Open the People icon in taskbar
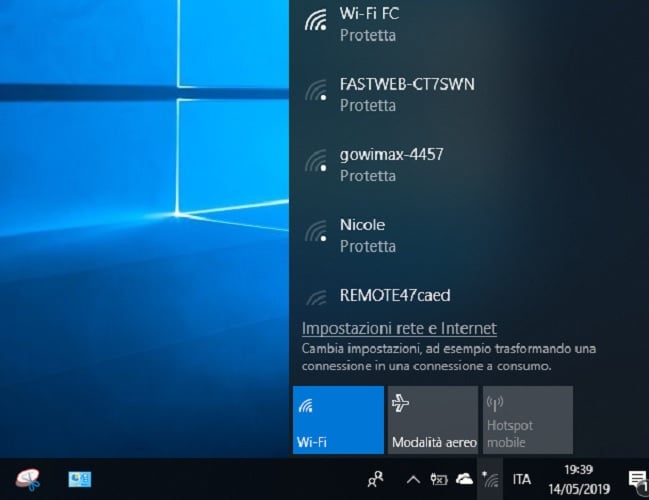The height and width of the screenshot is (500, 649). [x=375, y=479]
